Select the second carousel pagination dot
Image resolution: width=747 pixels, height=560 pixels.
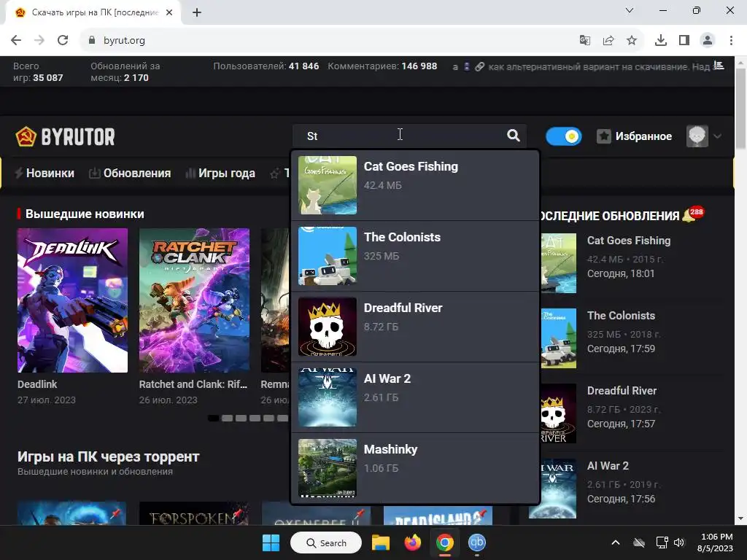click(228, 418)
